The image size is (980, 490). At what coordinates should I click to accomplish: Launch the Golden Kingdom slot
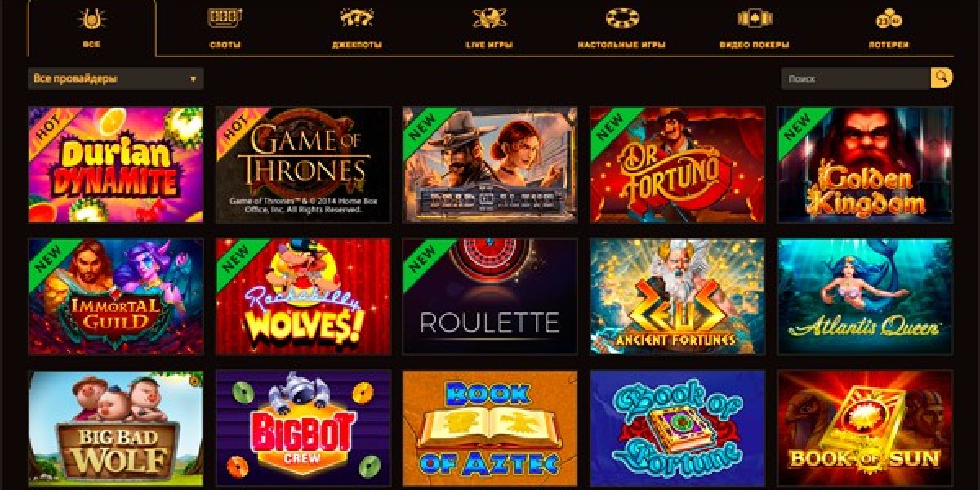[x=865, y=165]
